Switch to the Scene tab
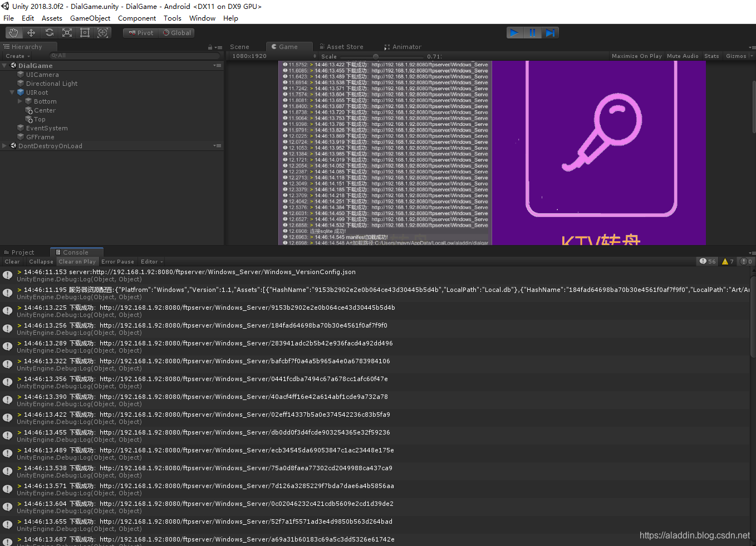 [x=240, y=47]
